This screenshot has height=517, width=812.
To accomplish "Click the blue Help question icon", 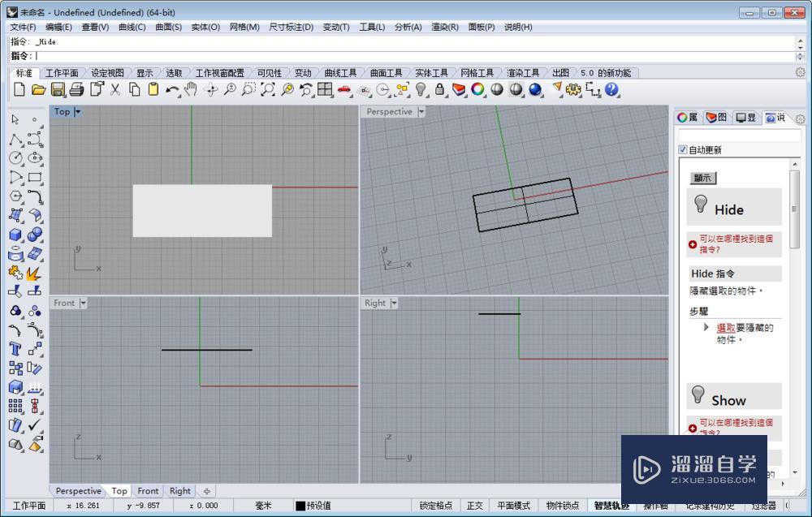I will pos(611,89).
